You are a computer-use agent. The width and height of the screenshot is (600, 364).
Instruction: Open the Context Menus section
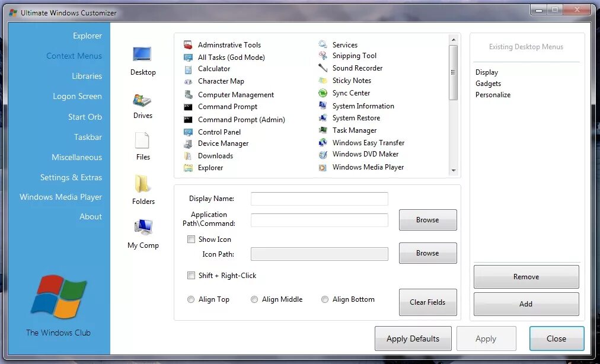pyautogui.click(x=74, y=56)
